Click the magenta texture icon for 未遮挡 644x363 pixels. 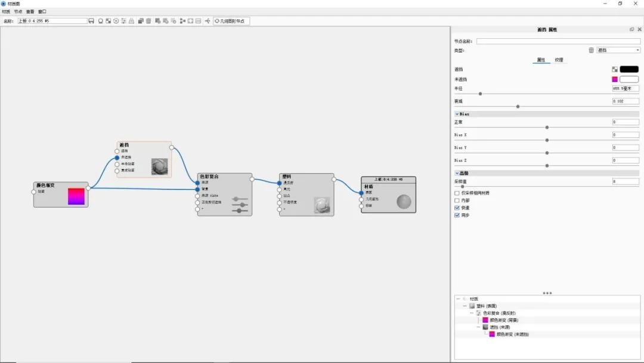click(x=614, y=79)
